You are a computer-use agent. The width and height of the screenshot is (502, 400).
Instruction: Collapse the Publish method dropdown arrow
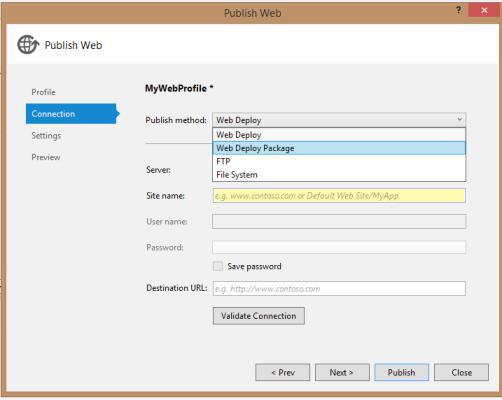tap(460, 120)
